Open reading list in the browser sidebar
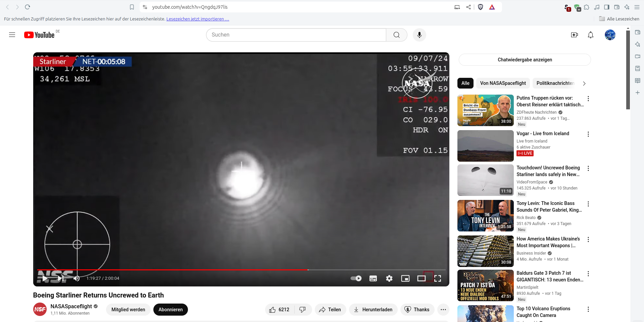The height and width of the screenshot is (322, 644). click(x=638, y=80)
